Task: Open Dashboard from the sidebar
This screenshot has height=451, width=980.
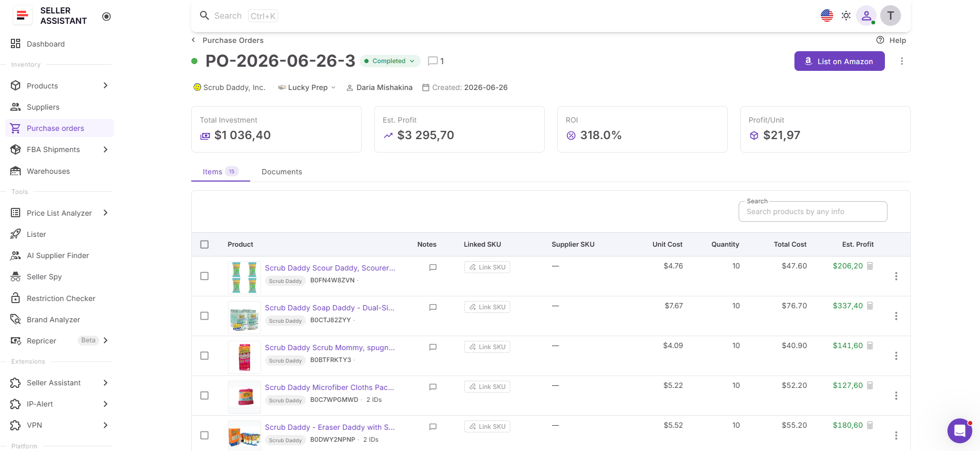Action: (45, 44)
